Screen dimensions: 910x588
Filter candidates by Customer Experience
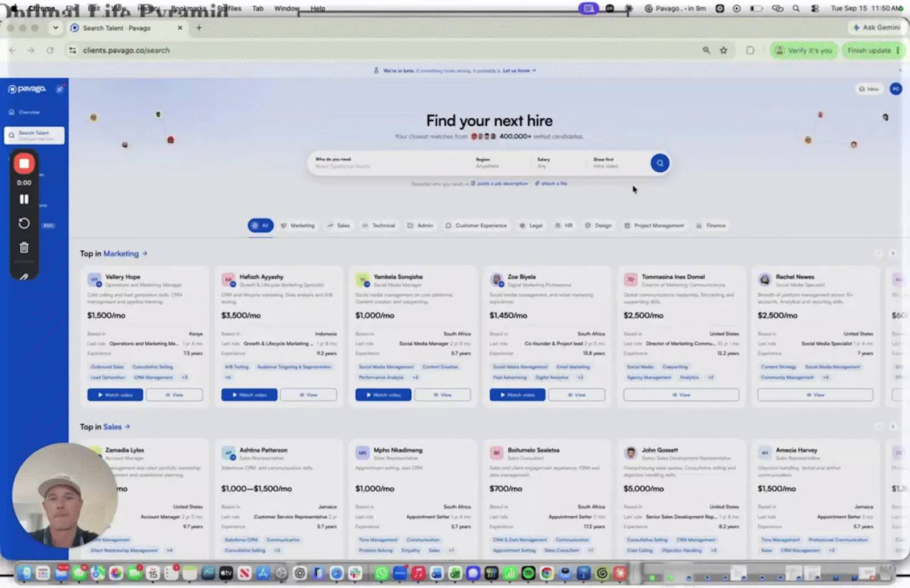coord(476,226)
